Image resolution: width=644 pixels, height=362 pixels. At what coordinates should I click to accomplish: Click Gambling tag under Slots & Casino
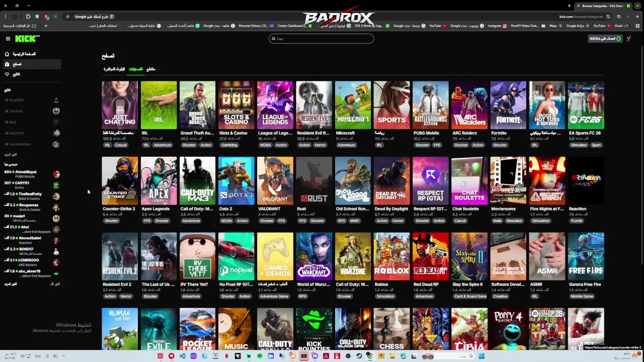[229, 145]
